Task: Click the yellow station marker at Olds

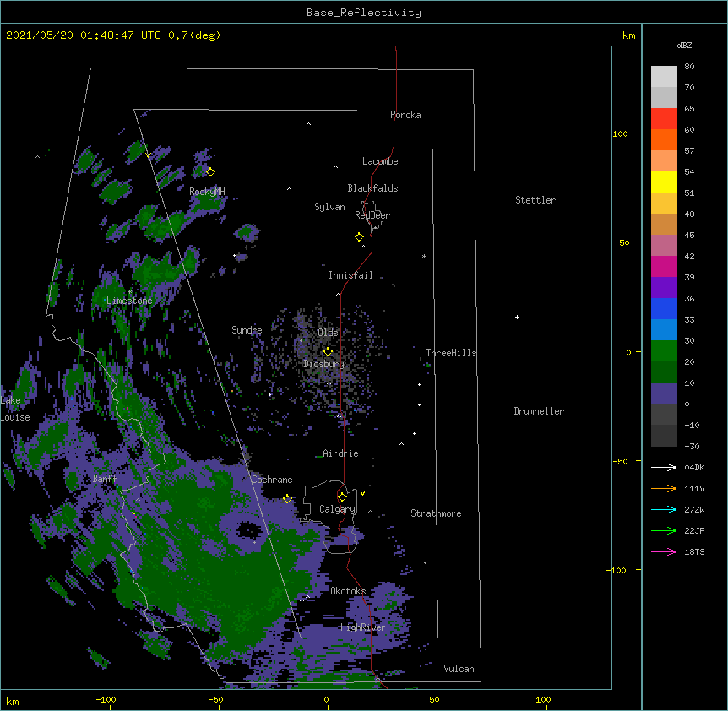Action: point(328,352)
